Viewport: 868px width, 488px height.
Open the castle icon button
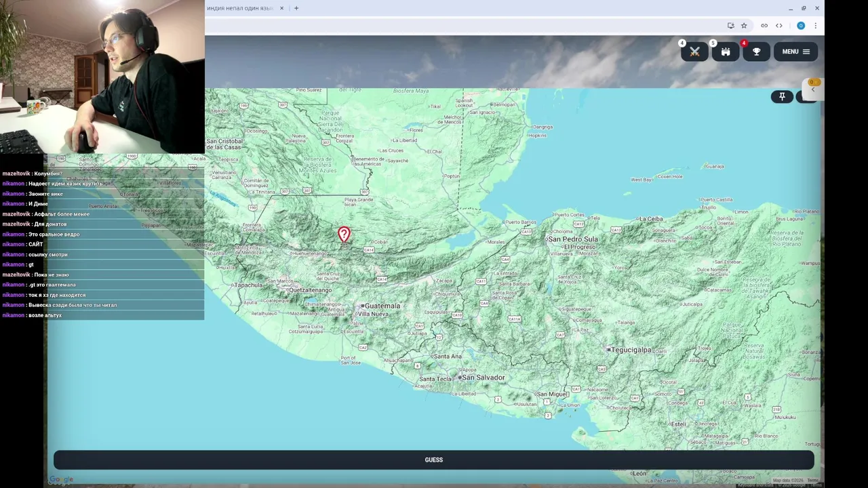[726, 52]
